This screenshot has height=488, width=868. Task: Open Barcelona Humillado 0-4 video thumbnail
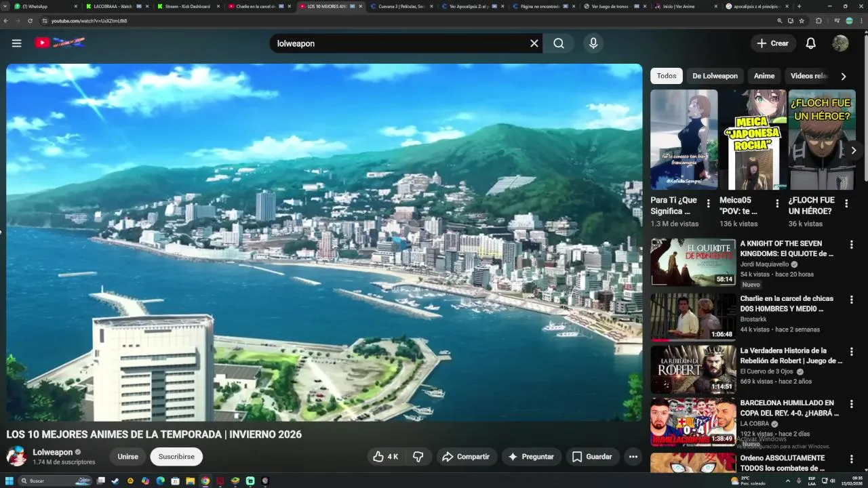(693, 422)
